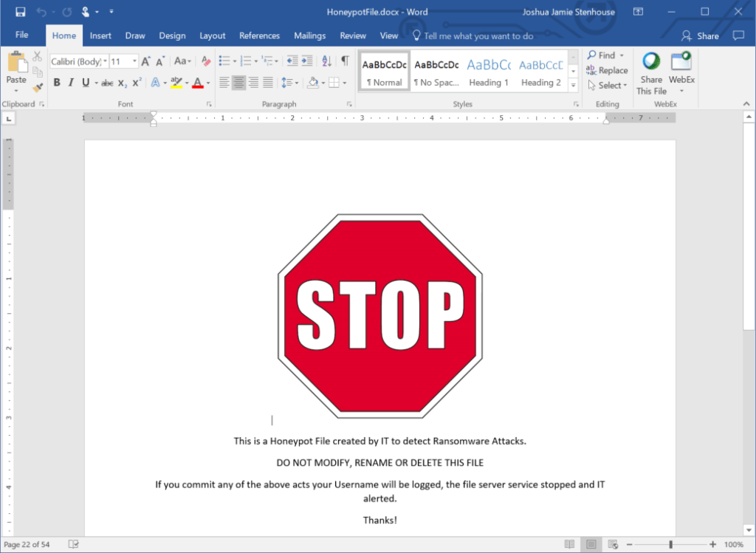
Task: Toggle italic formatting
Action: (x=71, y=81)
